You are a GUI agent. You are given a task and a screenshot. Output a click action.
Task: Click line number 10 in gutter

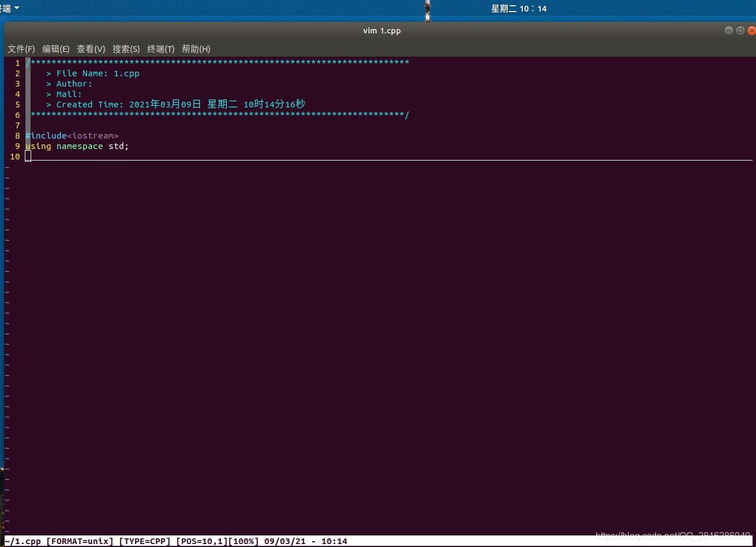point(14,157)
